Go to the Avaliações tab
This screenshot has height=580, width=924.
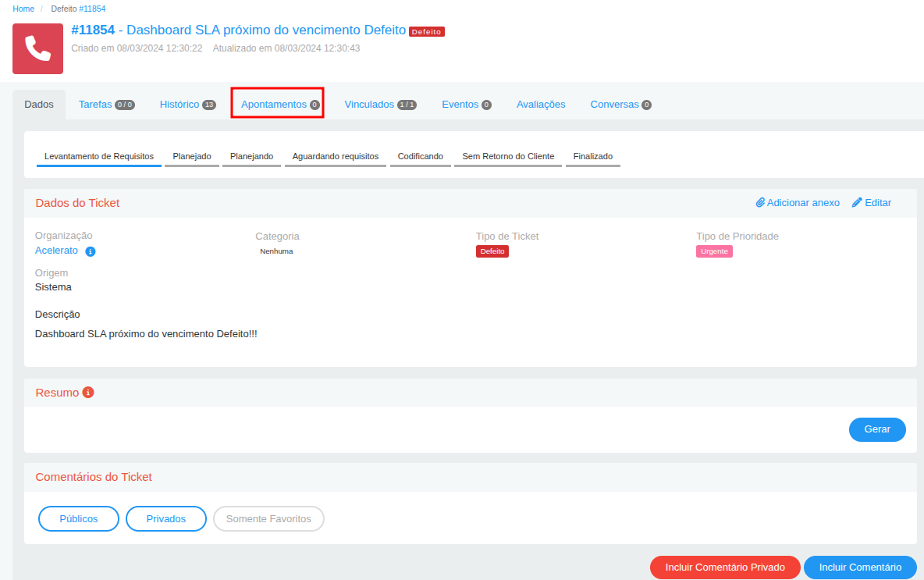541,105
